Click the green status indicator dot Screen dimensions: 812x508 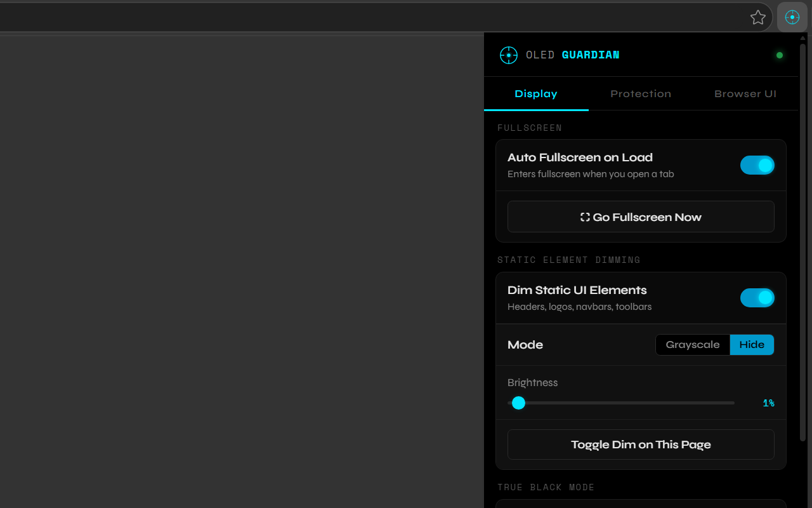tap(780, 55)
